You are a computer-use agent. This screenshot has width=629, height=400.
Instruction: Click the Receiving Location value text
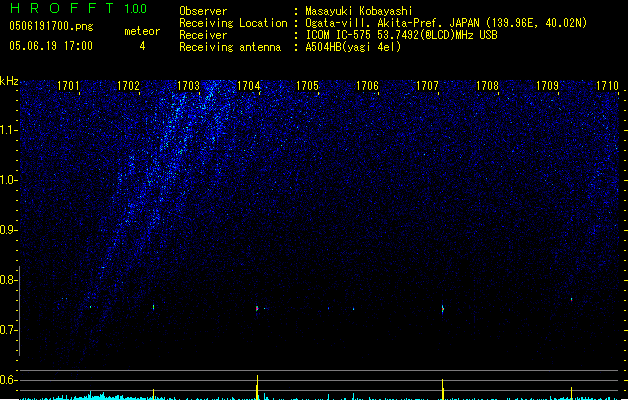pos(446,23)
